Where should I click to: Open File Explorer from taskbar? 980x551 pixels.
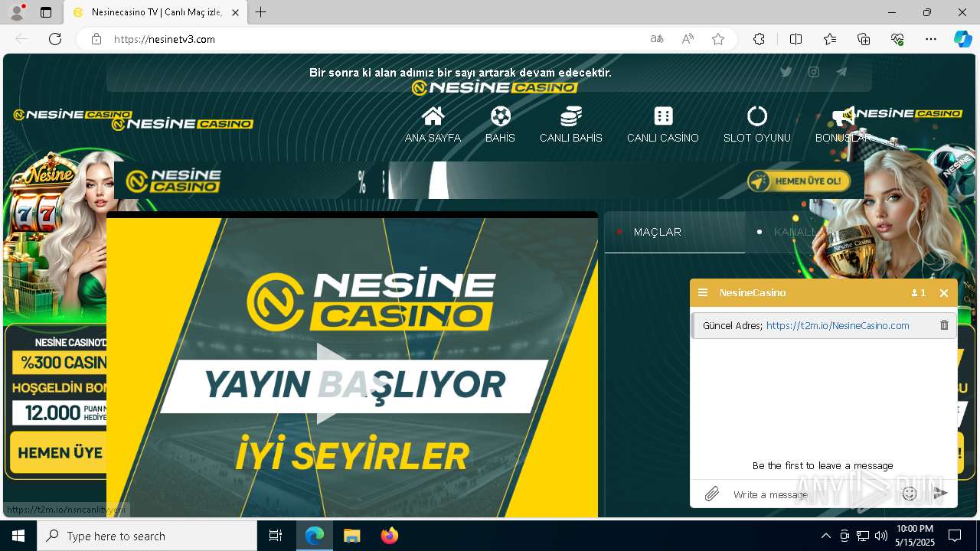(x=352, y=536)
